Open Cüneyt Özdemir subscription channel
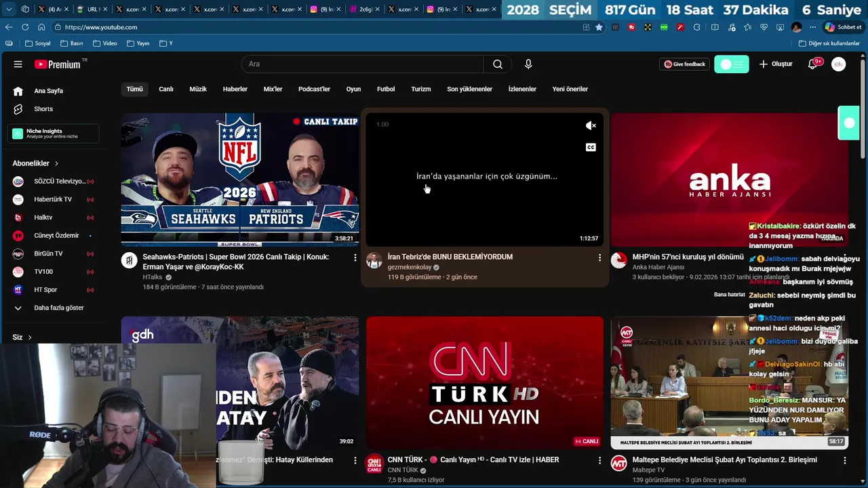Image resolution: width=868 pixels, height=488 pixels. point(54,236)
